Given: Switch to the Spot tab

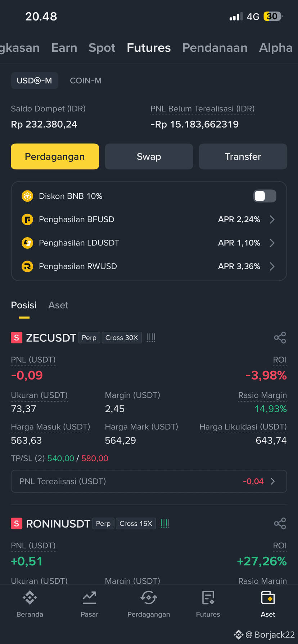Looking at the screenshot, I should tap(102, 48).
